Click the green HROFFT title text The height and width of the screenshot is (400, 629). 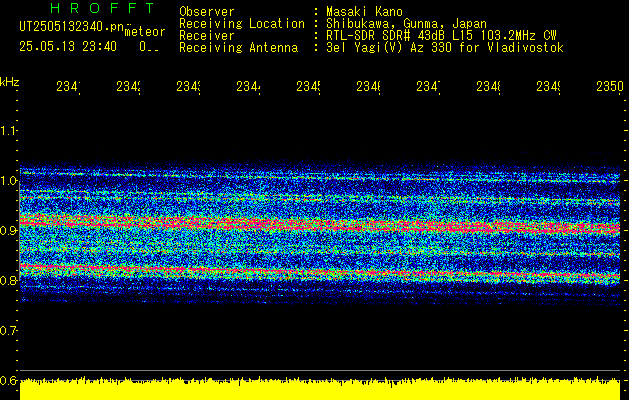click(x=102, y=8)
